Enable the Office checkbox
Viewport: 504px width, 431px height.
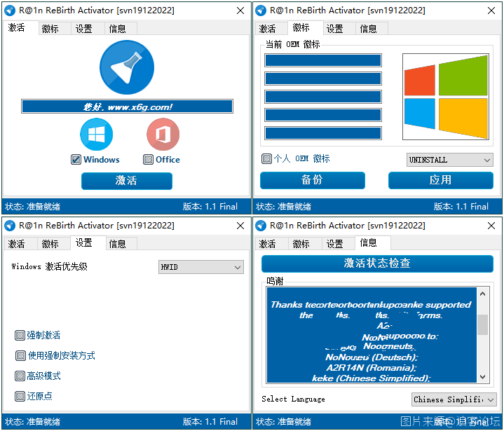click(x=148, y=159)
